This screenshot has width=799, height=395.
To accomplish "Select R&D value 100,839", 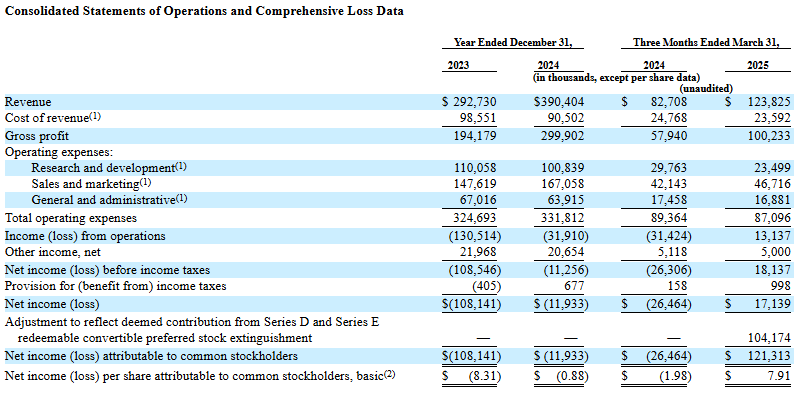I will tap(563, 168).
